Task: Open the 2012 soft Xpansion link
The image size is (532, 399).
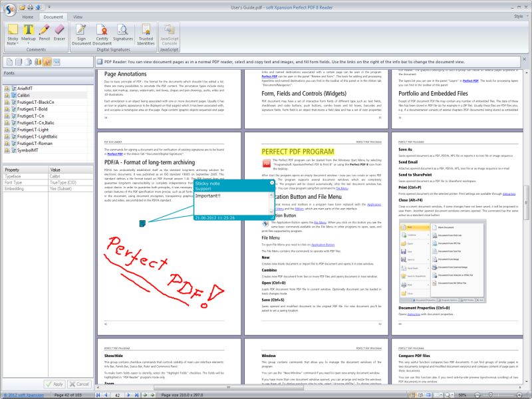Action: pyautogui.click(x=23, y=395)
